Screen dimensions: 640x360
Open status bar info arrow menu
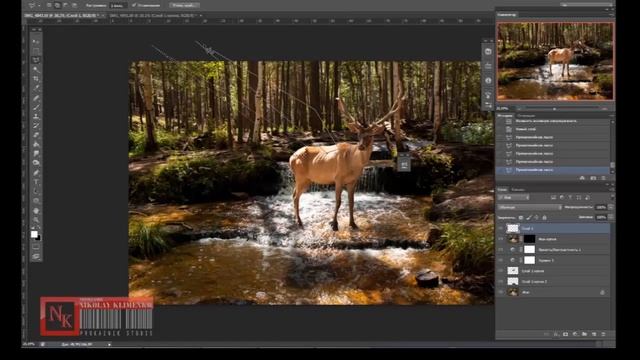coord(109,344)
